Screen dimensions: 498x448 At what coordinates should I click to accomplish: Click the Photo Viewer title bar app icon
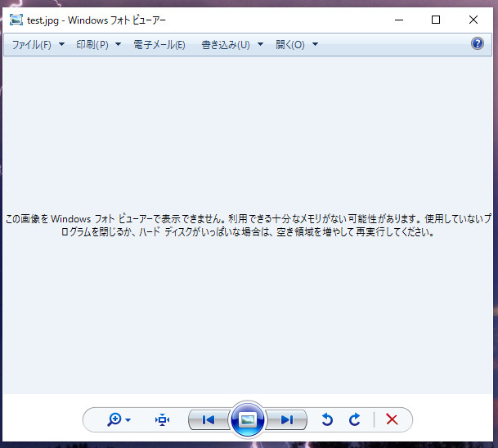16,20
